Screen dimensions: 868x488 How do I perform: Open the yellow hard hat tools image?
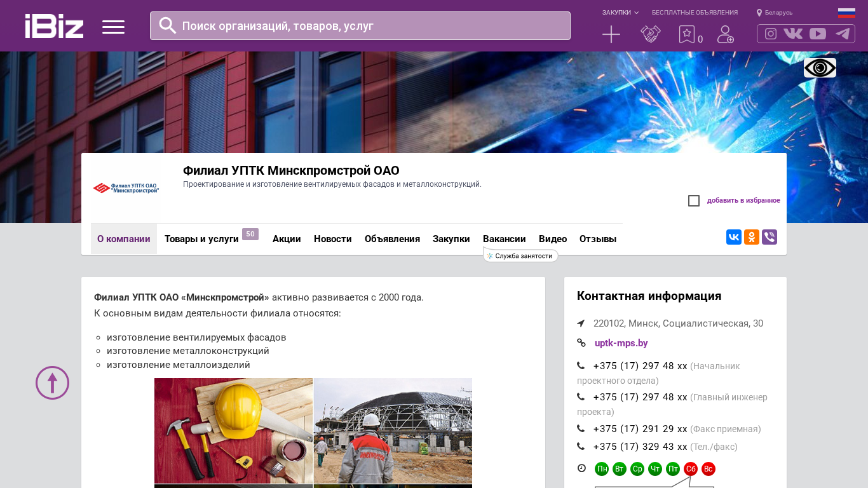click(234, 431)
